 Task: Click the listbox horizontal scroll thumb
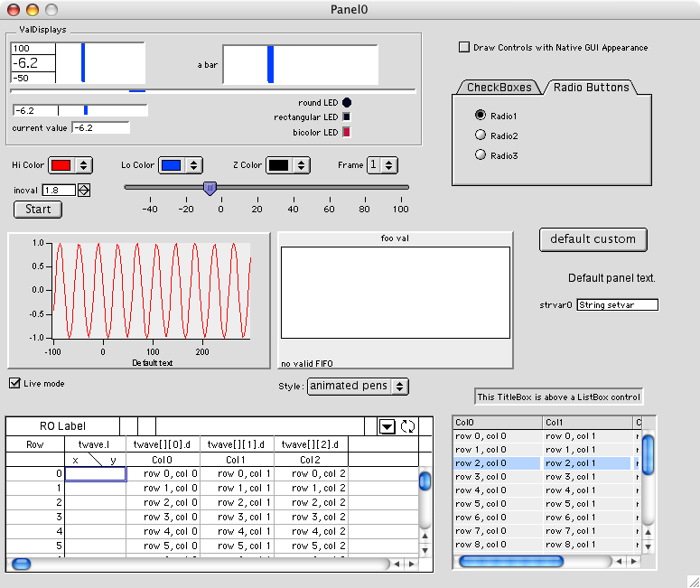511,561
